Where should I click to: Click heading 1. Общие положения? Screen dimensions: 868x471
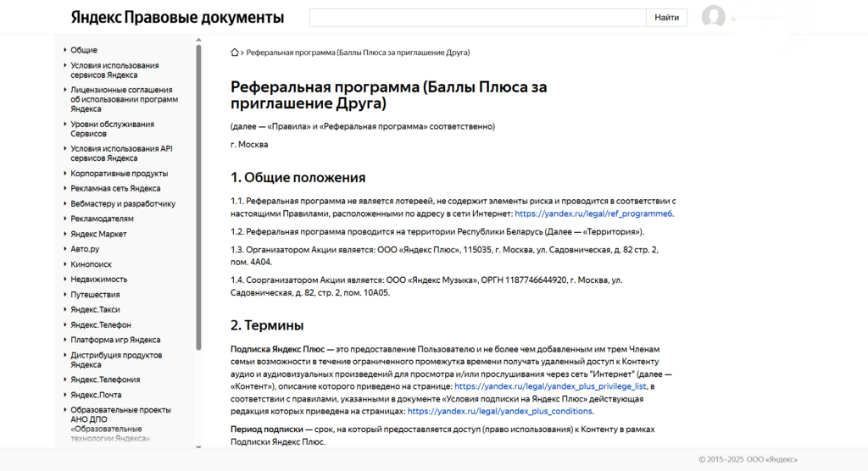point(298,178)
